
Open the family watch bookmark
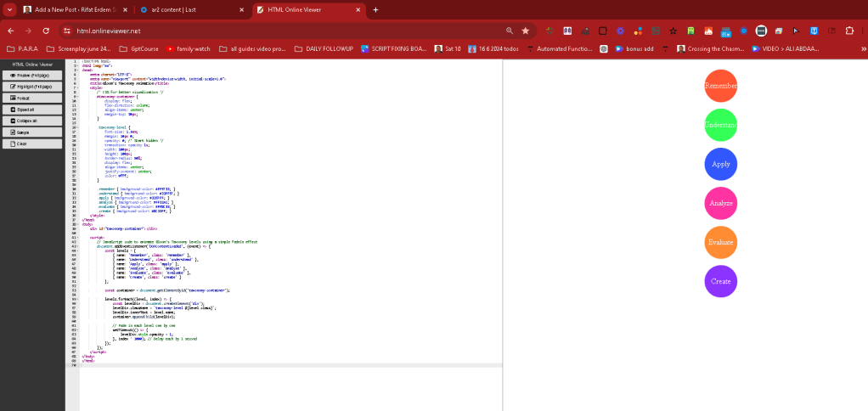click(x=189, y=48)
